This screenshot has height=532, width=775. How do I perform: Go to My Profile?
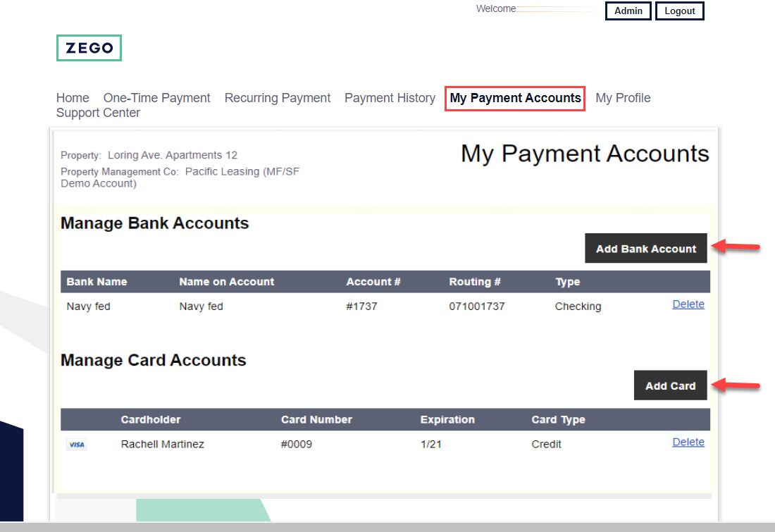coord(623,98)
